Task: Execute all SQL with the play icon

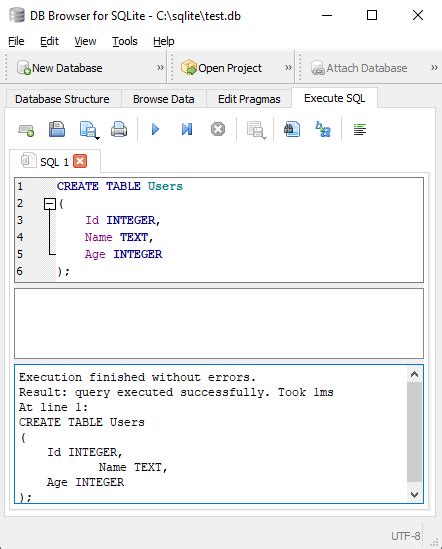Action: click(x=155, y=129)
